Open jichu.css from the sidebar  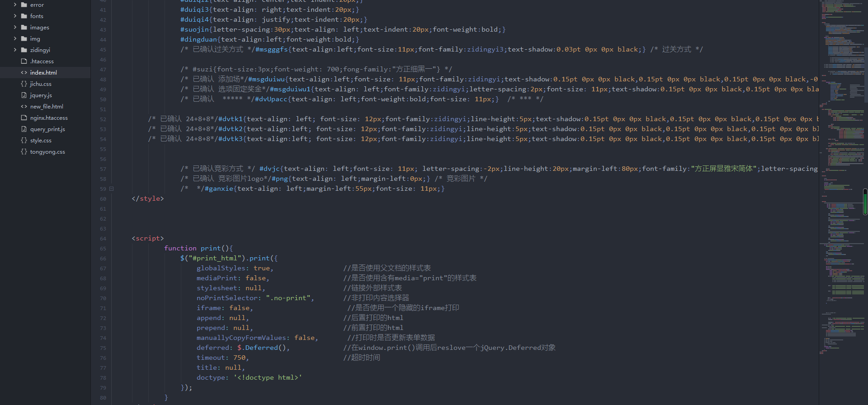pyautogui.click(x=41, y=84)
